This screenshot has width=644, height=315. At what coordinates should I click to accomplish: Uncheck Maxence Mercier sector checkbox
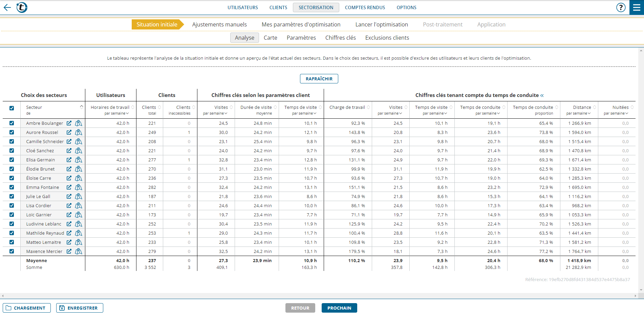12,251
